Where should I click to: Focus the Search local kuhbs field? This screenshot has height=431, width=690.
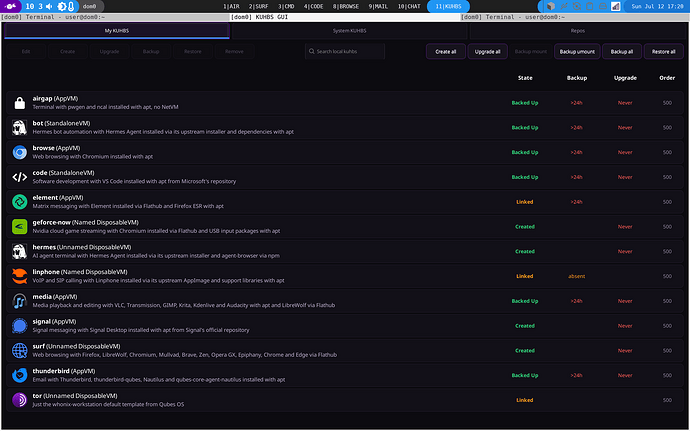point(345,52)
